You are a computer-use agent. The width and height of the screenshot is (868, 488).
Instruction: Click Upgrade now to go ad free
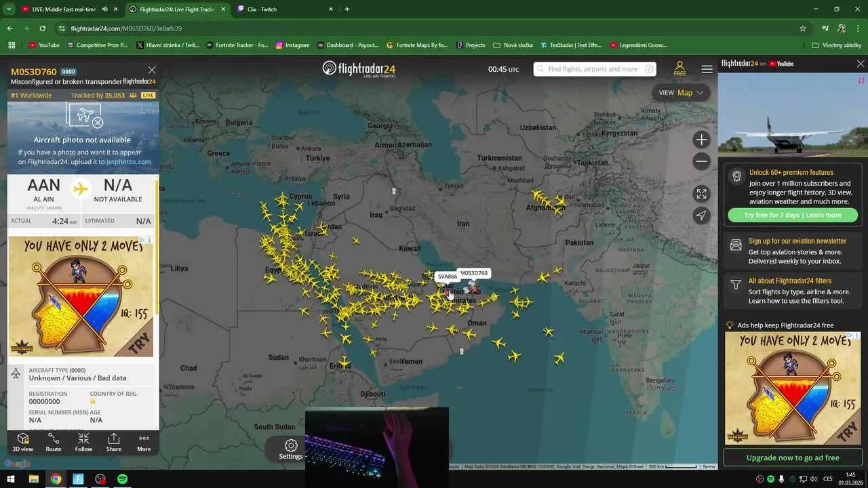tap(792, 457)
